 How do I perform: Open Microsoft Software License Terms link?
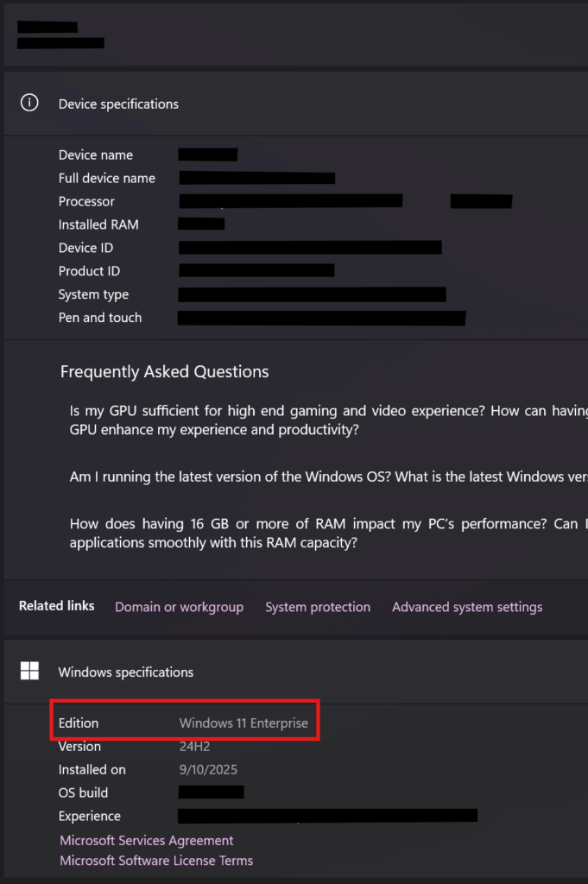tap(156, 860)
